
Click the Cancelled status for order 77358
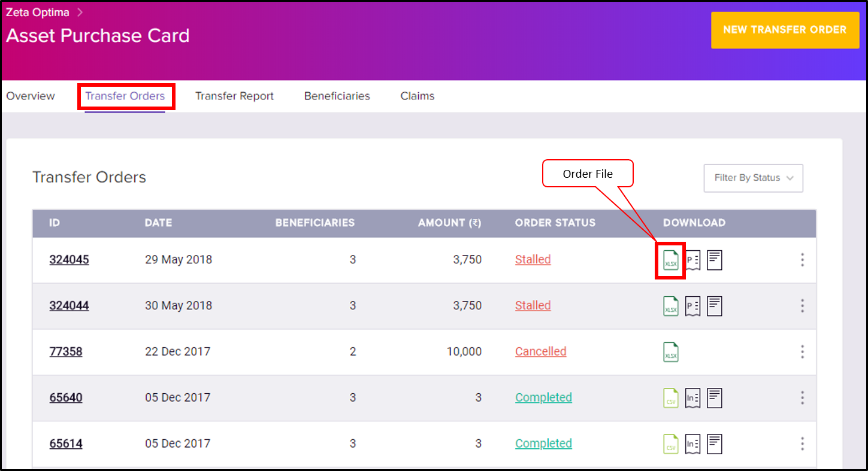(x=541, y=352)
